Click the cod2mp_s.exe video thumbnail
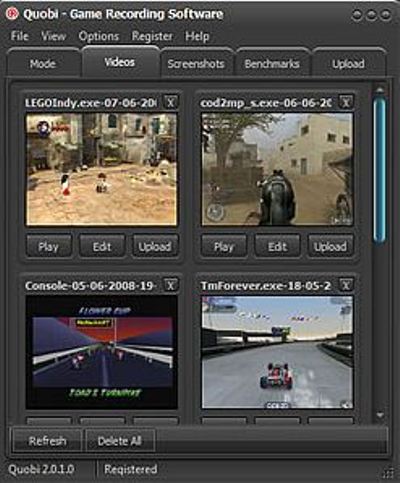The width and height of the screenshot is (400, 483). coord(277,169)
